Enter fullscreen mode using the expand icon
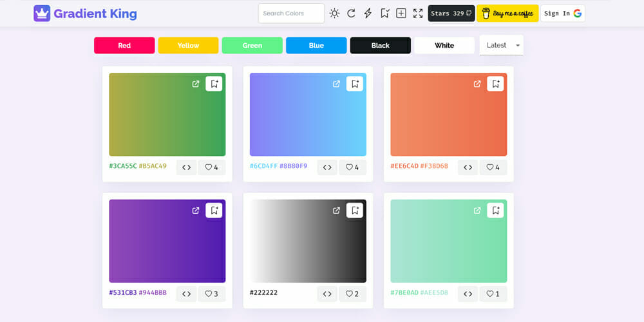Screen dimensions: 644x322 [x=418, y=14]
